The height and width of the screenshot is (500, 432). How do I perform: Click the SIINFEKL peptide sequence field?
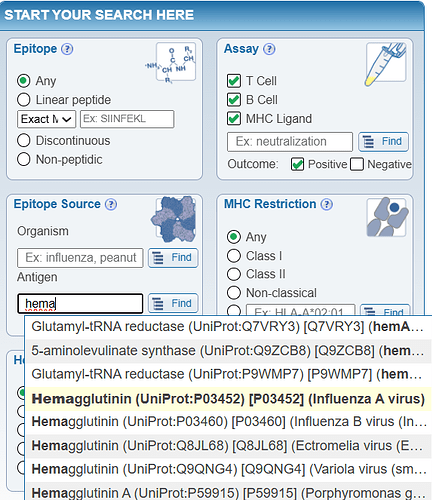(x=127, y=119)
